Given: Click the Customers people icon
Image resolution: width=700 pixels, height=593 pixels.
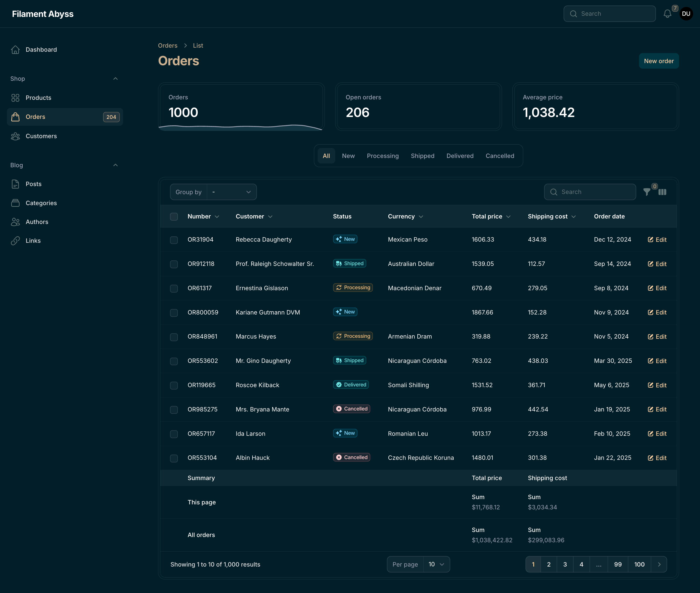Looking at the screenshot, I should click(x=15, y=136).
